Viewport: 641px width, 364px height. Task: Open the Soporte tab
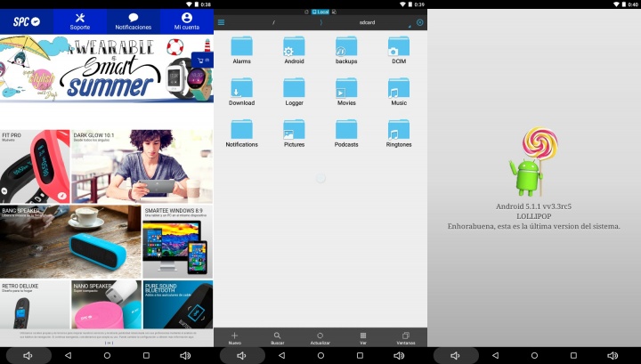coord(80,21)
